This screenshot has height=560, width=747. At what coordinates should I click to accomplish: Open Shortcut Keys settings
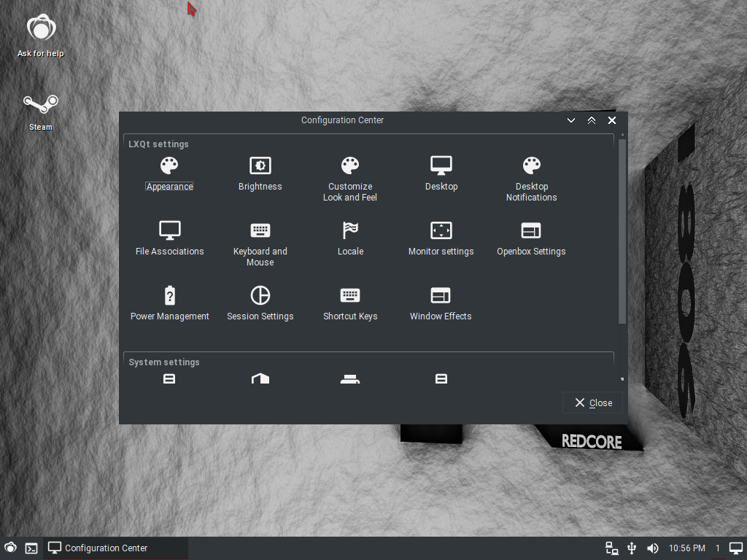[x=350, y=303]
